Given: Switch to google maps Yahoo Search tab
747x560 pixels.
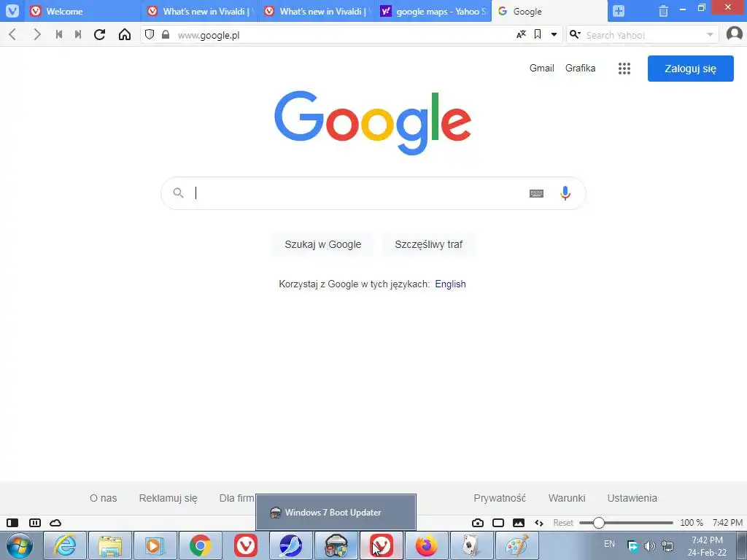Looking at the screenshot, I should coord(433,11).
